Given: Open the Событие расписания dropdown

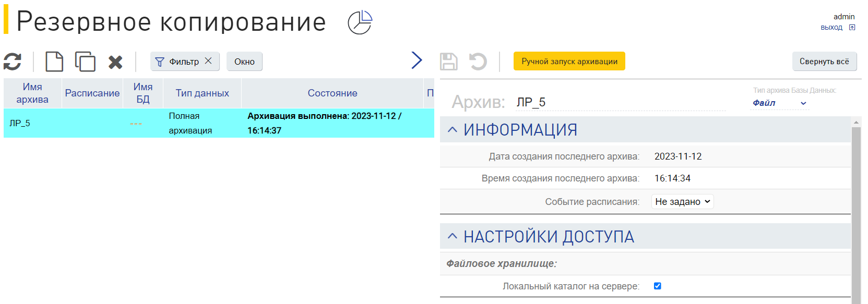Looking at the screenshot, I should (682, 202).
